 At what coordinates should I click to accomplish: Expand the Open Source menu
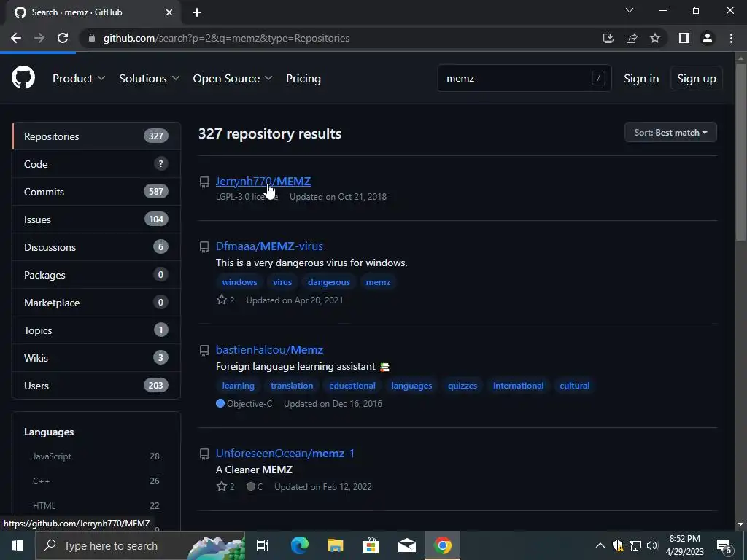tap(233, 78)
